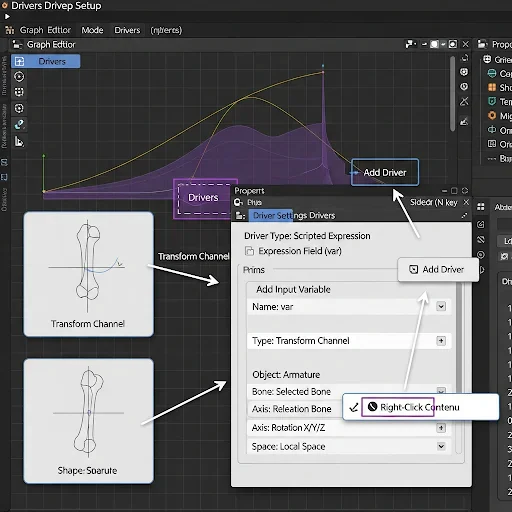The height and width of the screenshot is (512, 512).
Task: Click the crossed tools icon right of the graph
Action: [464, 101]
